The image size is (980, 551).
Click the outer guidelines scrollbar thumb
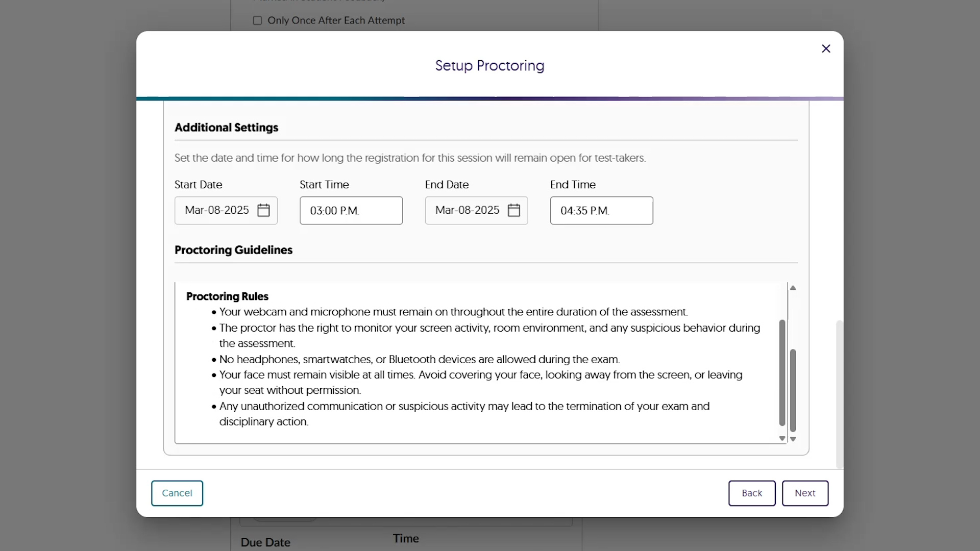click(793, 390)
